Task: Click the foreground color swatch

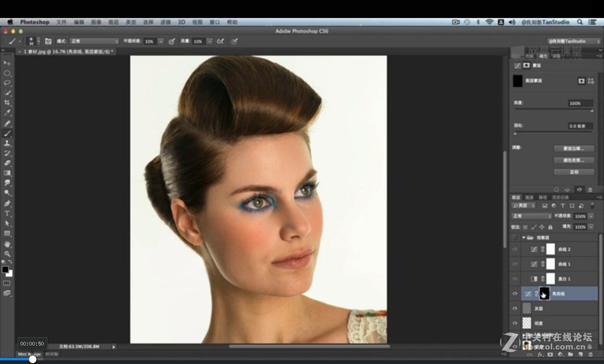Action: 5,269
